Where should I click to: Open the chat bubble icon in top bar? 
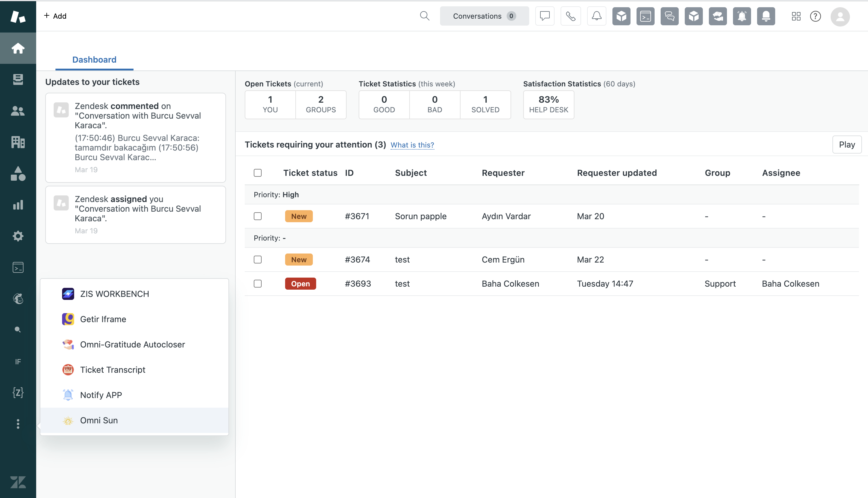point(545,16)
